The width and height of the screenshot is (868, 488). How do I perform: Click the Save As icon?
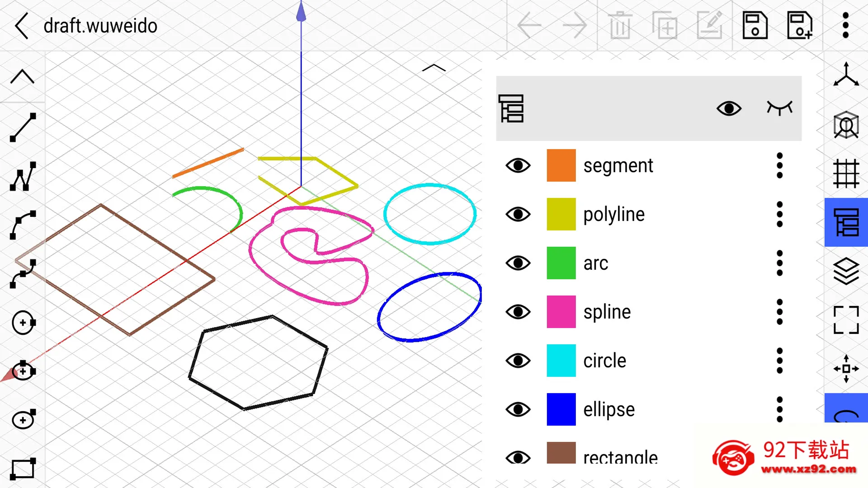pos(799,26)
